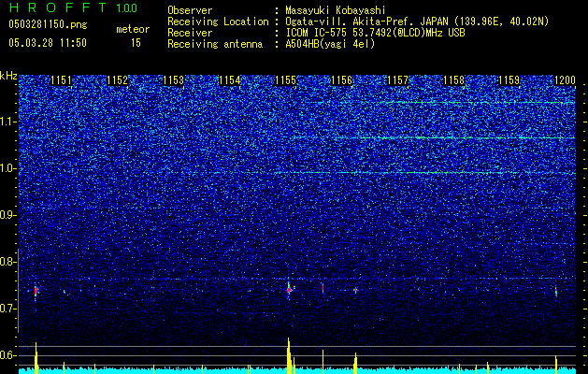Click the 1157 time axis label
Screen dimensions: 588x374
click(x=397, y=80)
